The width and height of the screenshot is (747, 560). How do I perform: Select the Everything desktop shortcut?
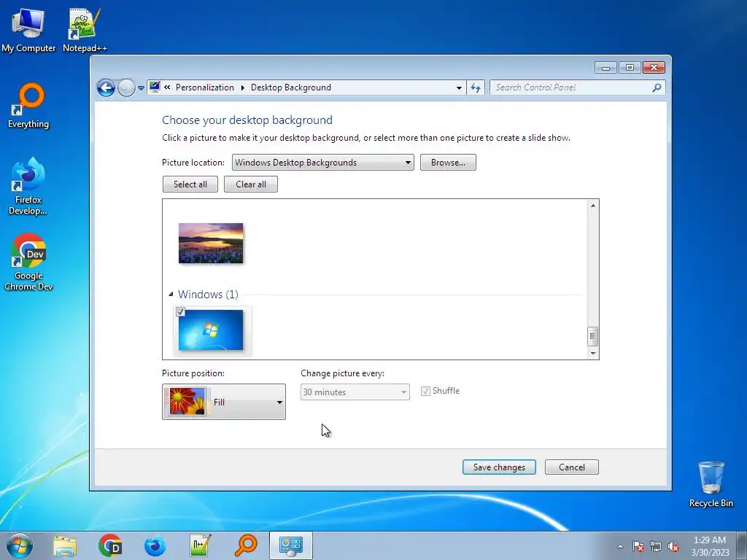click(x=28, y=106)
